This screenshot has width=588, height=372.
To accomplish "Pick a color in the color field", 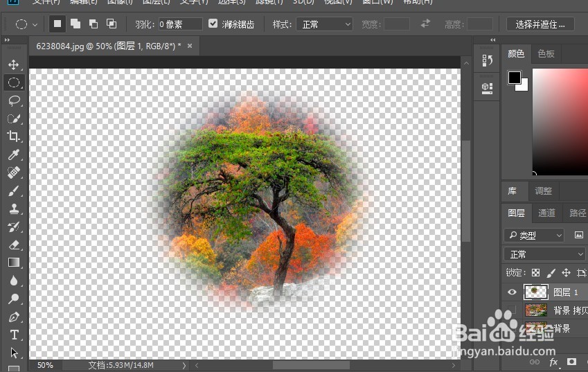I will pyautogui.click(x=560, y=122).
